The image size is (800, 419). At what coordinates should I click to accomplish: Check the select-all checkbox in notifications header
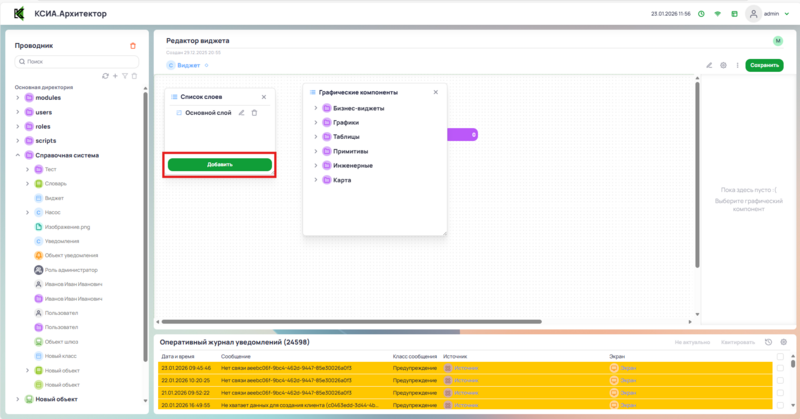[780, 355]
